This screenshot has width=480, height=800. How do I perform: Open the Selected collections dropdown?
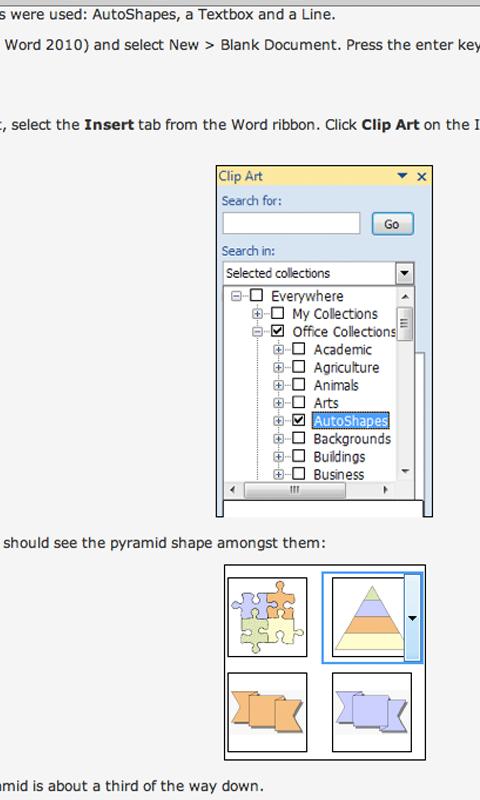pyautogui.click(x=404, y=273)
